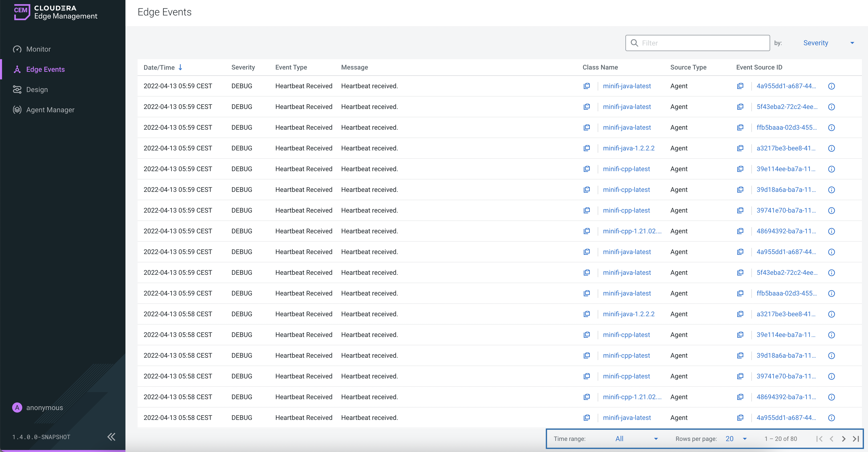Go to next page arrow
This screenshot has width=868, height=452.
point(843,439)
